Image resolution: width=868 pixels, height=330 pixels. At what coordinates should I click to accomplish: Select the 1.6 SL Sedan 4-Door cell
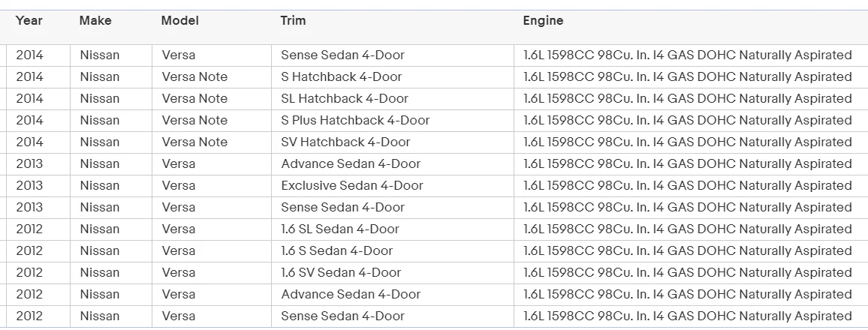(x=340, y=229)
